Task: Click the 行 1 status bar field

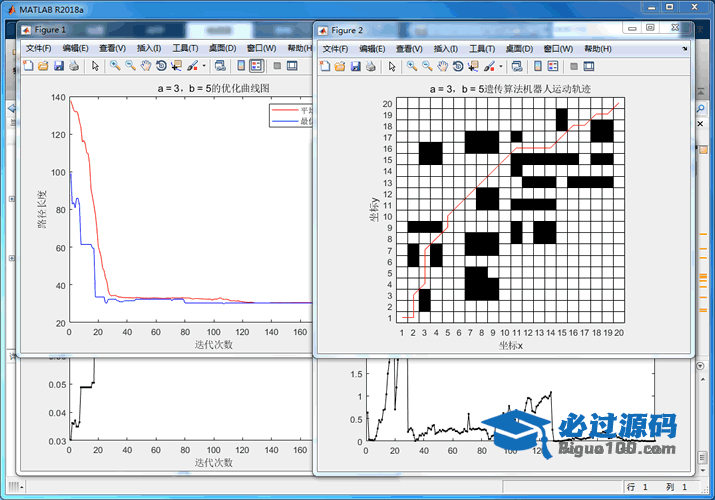Action: (637, 487)
